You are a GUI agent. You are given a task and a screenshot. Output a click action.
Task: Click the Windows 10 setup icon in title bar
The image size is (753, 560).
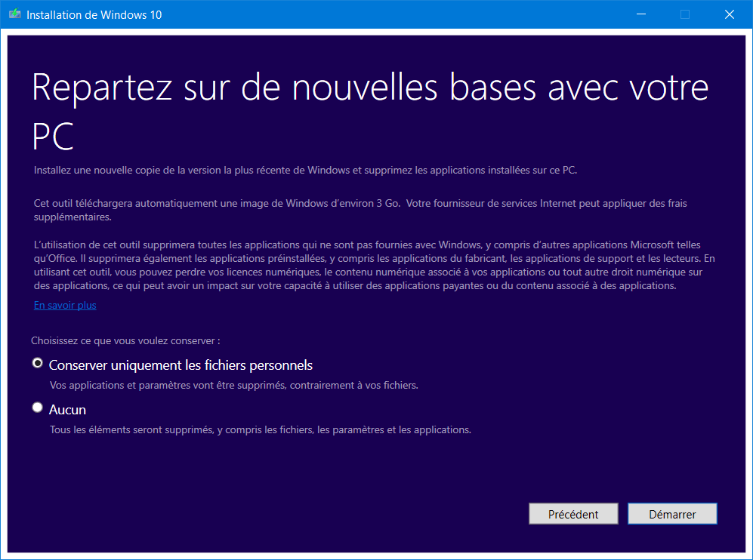coord(15,14)
